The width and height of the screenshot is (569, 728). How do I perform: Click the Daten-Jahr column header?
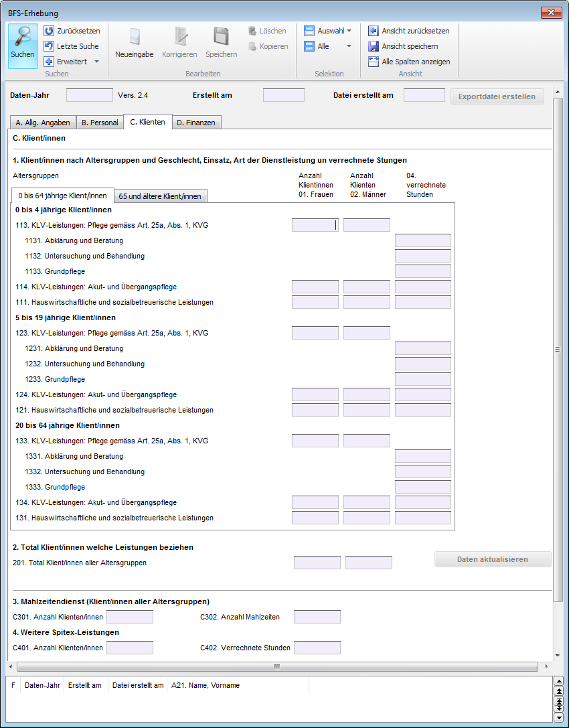point(42,685)
